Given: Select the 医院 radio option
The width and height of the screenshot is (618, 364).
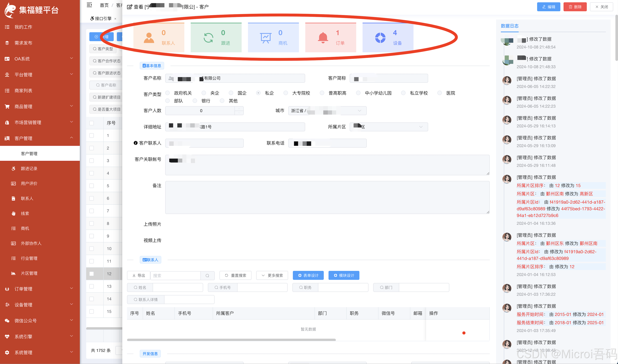Looking at the screenshot, I should click(x=439, y=93).
